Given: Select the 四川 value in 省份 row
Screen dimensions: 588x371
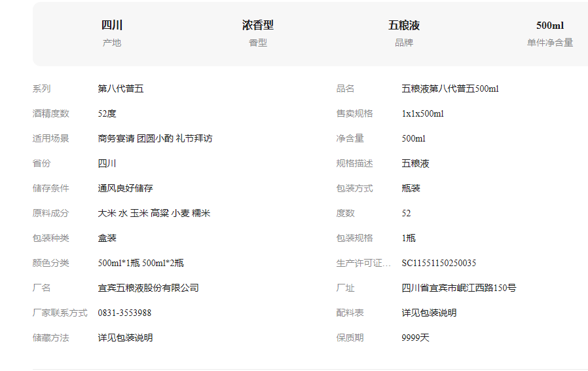Looking at the screenshot, I should click(107, 163).
